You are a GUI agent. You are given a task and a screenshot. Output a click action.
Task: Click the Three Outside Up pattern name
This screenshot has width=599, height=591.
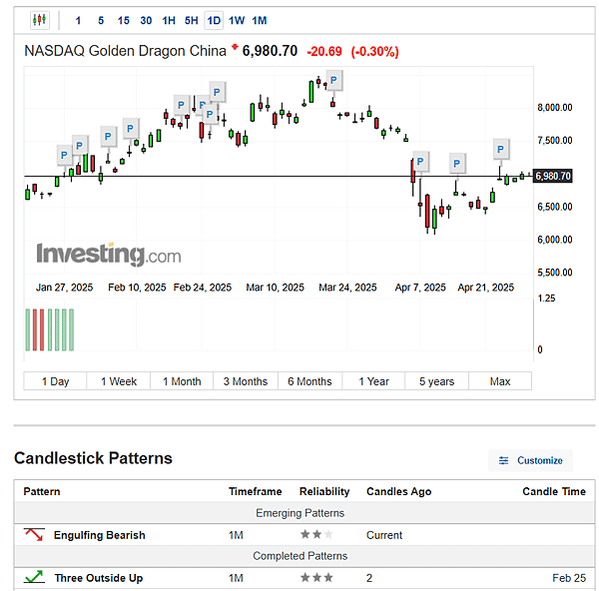[99, 578]
